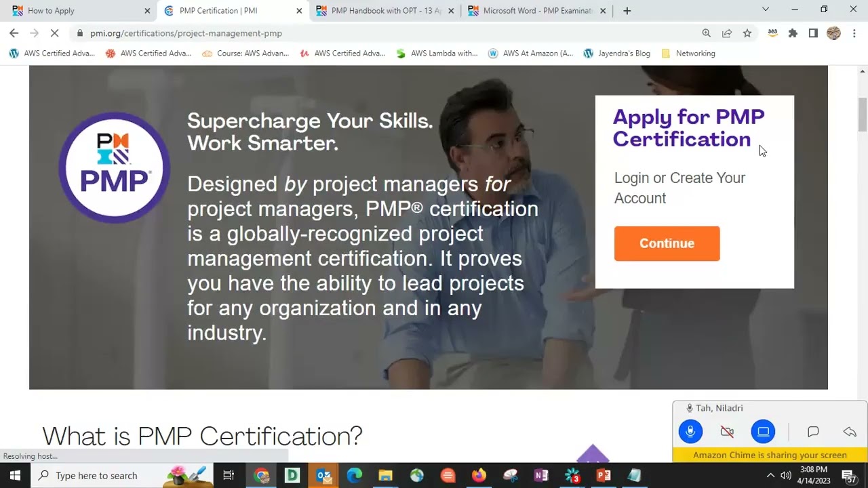Open the first AWS Certified Adva... bookmark
Image resolution: width=868 pixels, height=488 pixels.
tap(52, 54)
